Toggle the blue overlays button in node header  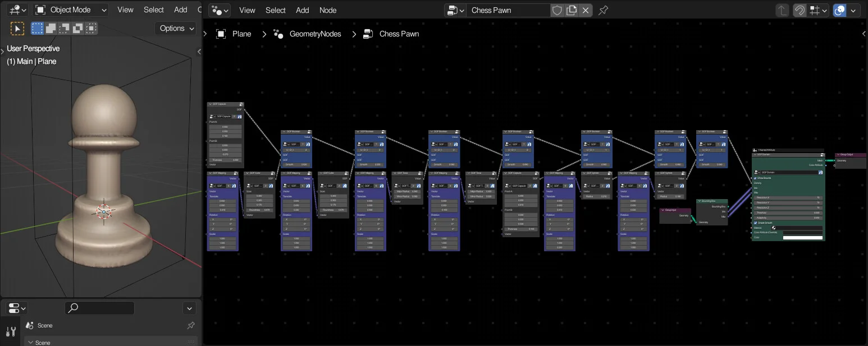839,10
